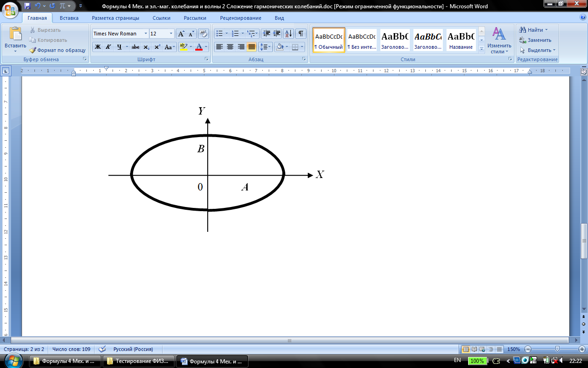Open the Рецензирование tab
This screenshot has height=368, width=588.
(x=240, y=18)
